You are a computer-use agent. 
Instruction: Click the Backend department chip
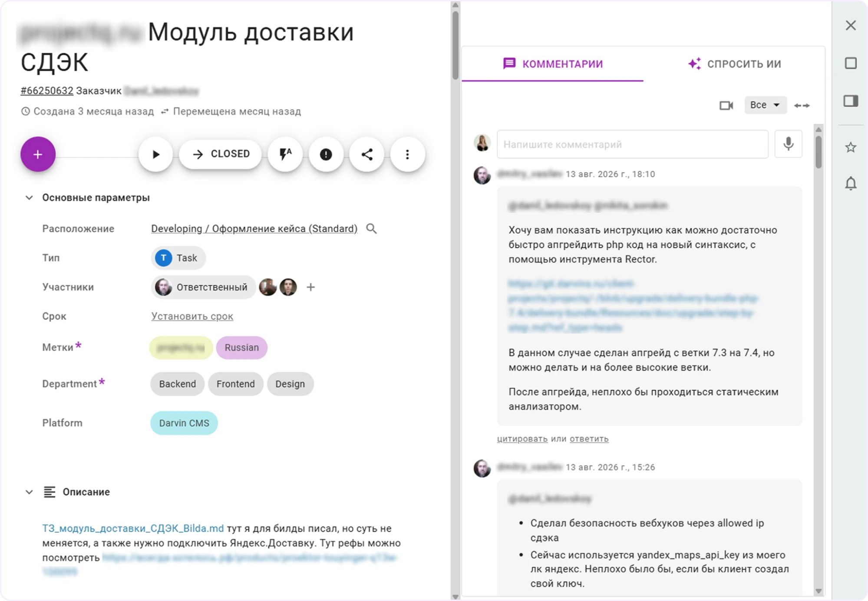coord(177,384)
